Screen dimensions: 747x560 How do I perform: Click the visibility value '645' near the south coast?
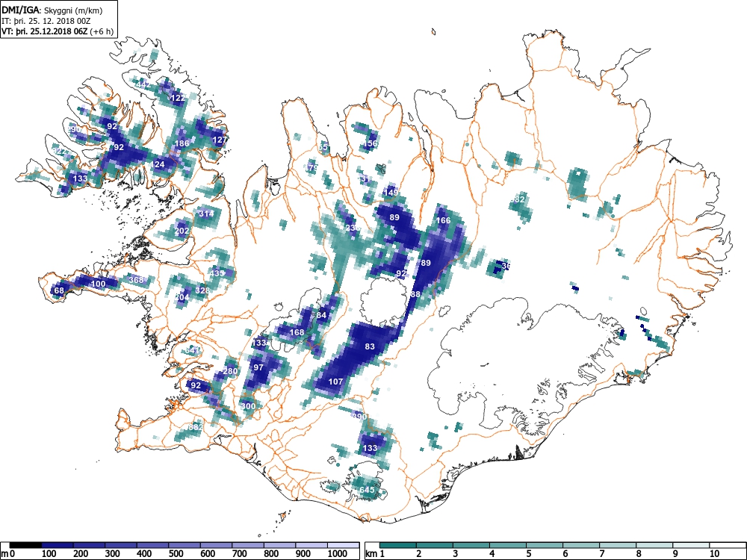coord(367,490)
